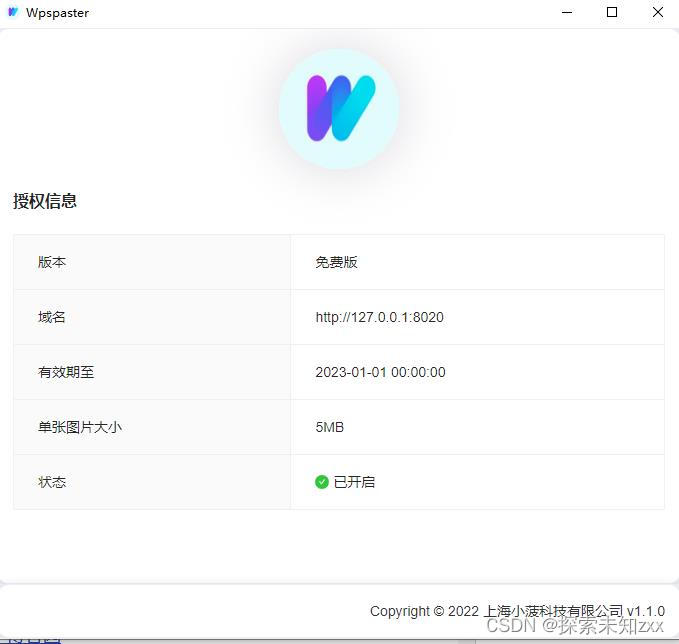679x644 pixels.
Task: Click the green enabled status check icon
Action: click(x=322, y=482)
